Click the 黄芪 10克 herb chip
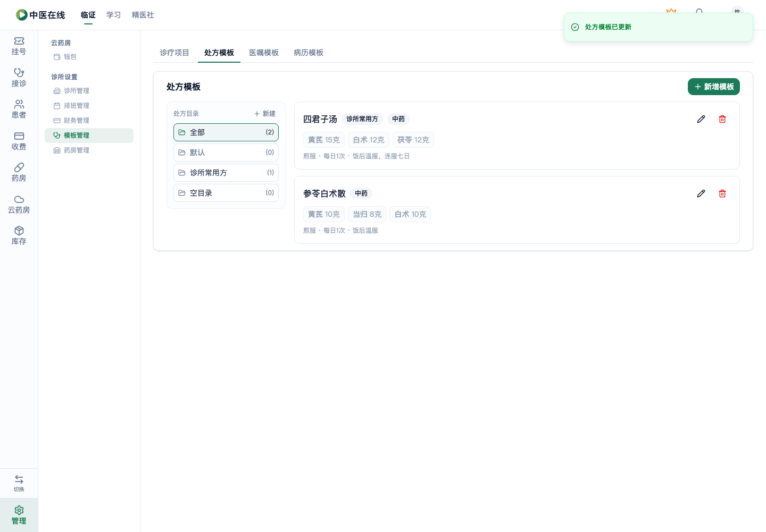 tap(324, 214)
